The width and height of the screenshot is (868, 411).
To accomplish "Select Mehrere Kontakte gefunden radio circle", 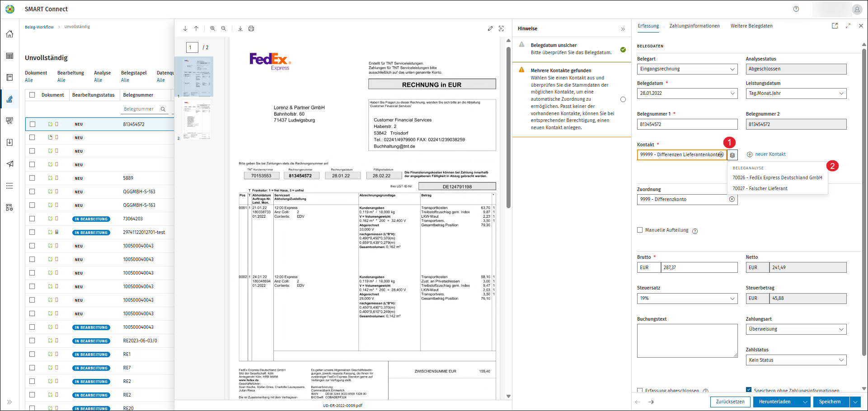I will pos(623,99).
